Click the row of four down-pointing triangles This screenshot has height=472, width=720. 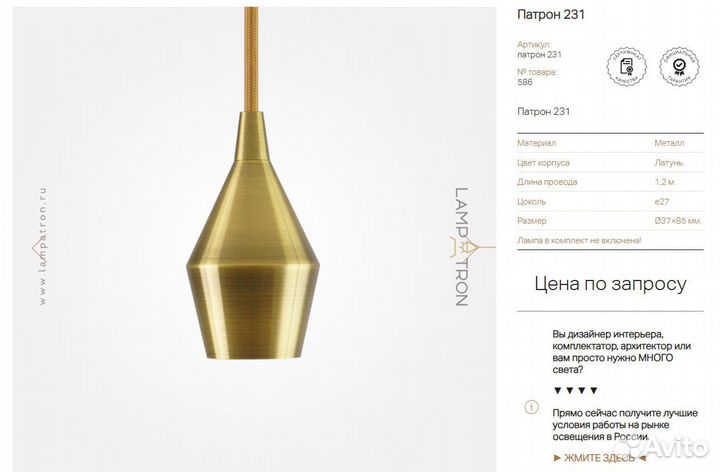[575, 391]
